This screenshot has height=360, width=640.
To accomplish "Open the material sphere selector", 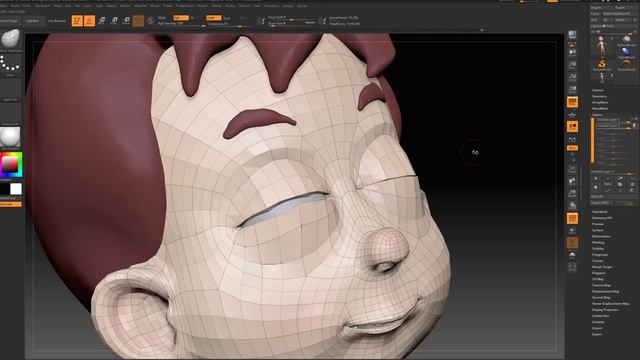I will (x=11, y=137).
